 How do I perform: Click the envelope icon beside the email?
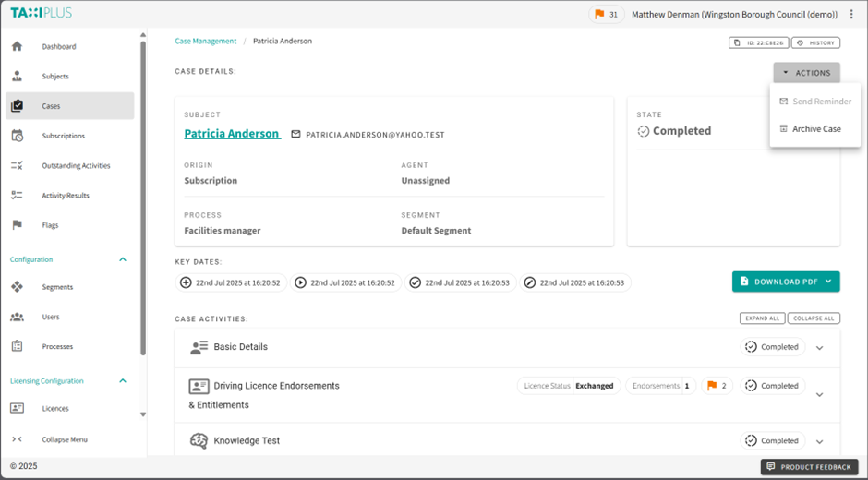[295, 134]
